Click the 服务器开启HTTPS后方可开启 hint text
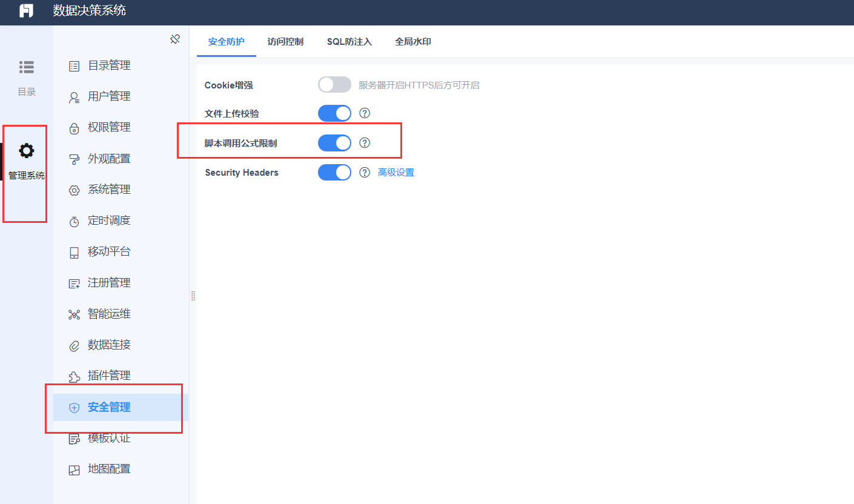This screenshot has width=854, height=504. pos(419,85)
